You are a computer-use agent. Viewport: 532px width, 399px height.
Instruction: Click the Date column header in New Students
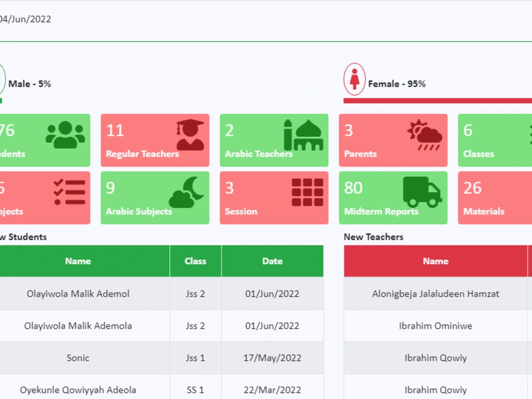[272, 261]
